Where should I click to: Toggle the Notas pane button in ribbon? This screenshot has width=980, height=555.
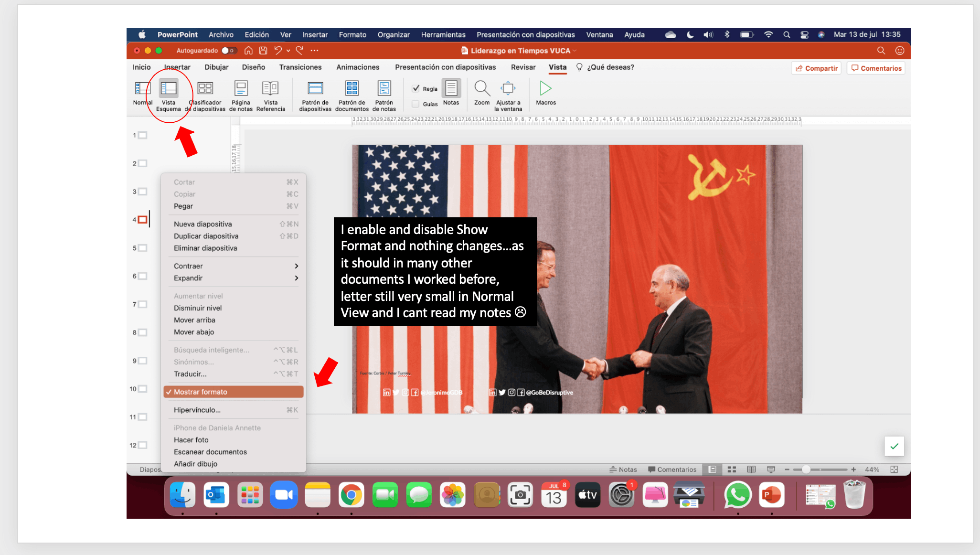[451, 93]
